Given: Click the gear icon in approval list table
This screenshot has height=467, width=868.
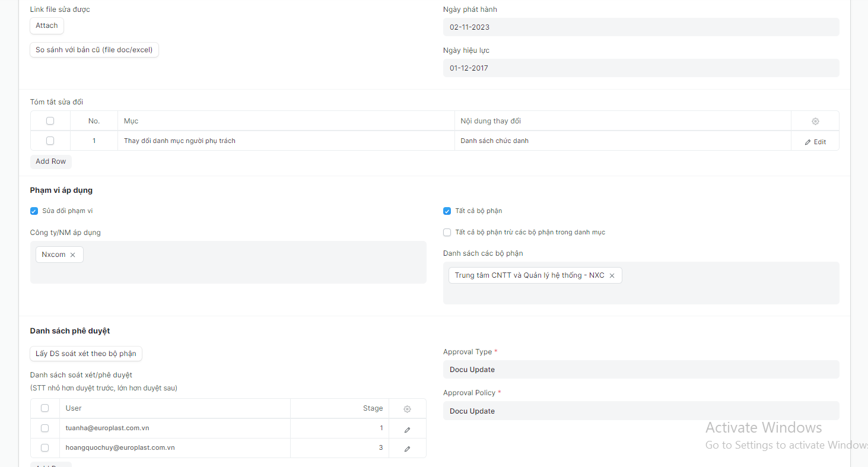Looking at the screenshot, I should (407, 409).
